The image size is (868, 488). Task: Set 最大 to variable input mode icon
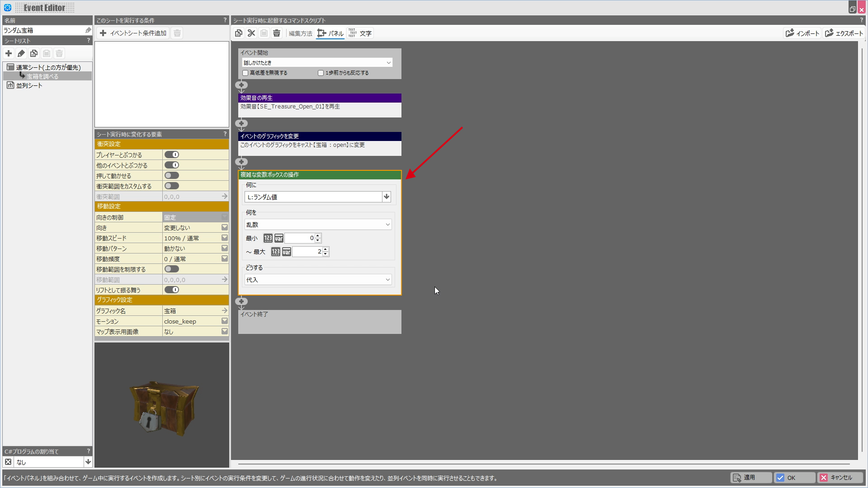point(287,252)
